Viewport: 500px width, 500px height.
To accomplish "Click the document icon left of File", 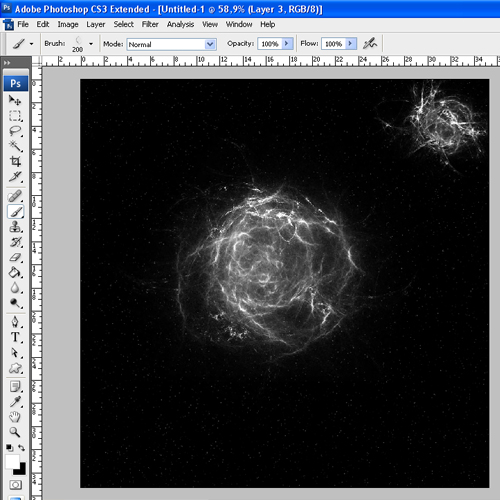I will coord(8,24).
